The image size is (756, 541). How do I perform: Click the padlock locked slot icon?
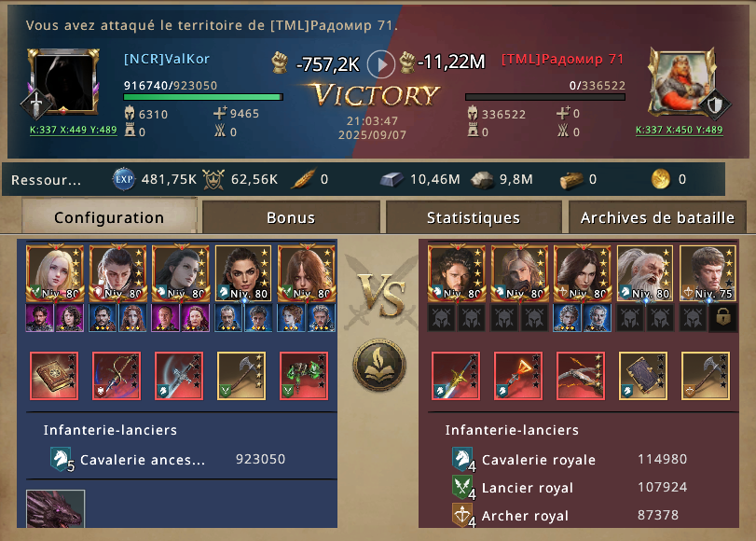click(722, 317)
